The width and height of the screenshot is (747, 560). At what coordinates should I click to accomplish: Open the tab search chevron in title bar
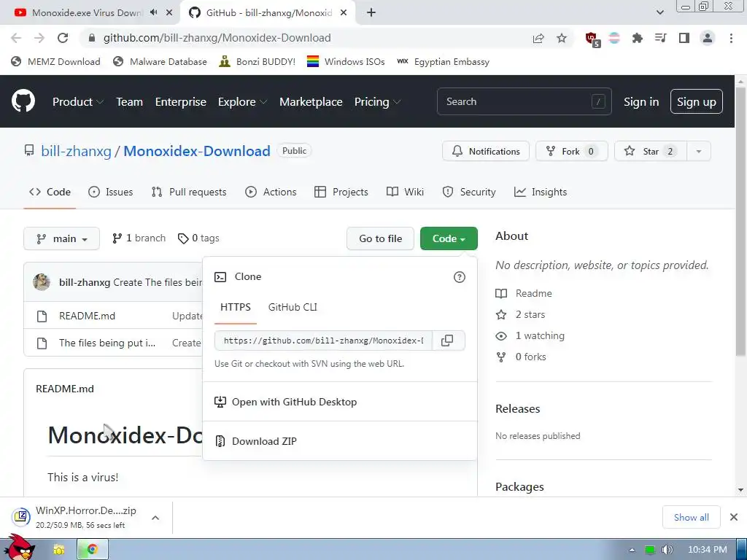click(x=659, y=12)
